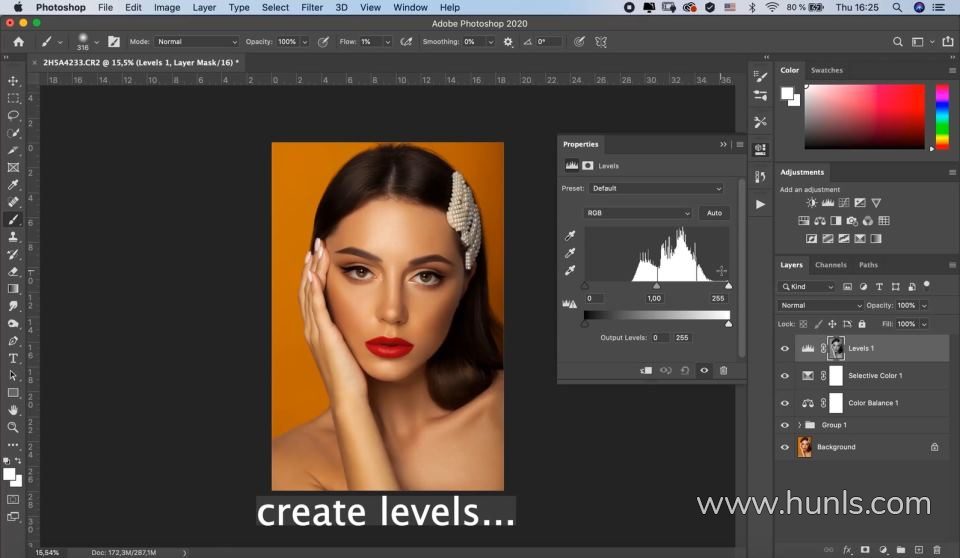
Task: Click the white input level slider handle
Action: [728, 286]
